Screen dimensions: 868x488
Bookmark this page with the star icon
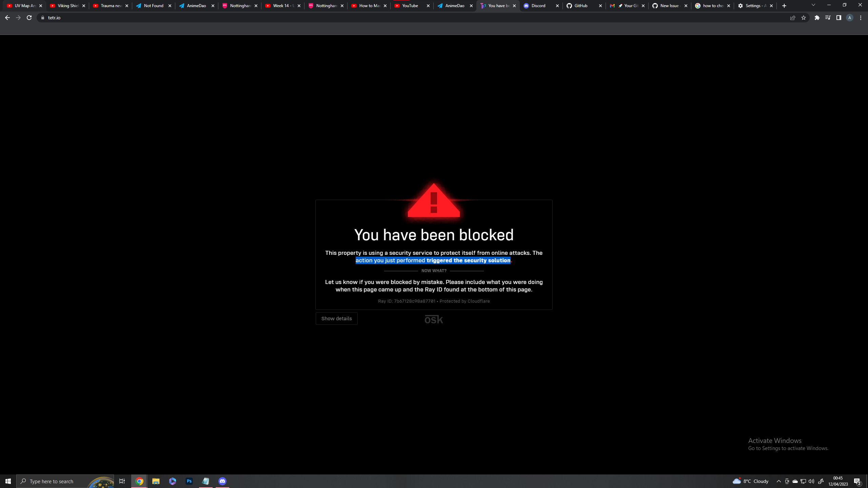pyautogui.click(x=803, y=17)
